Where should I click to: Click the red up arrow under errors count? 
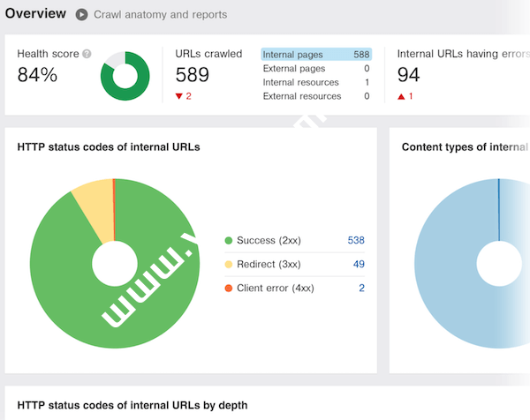401,96
